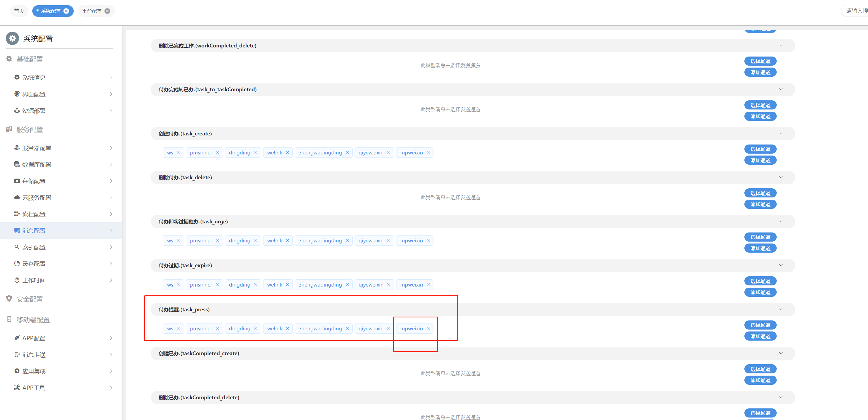Collapse the 待办过期 (task_expire) section
Image resolution: width=868 pixels, height=420 pixels.
781,265
